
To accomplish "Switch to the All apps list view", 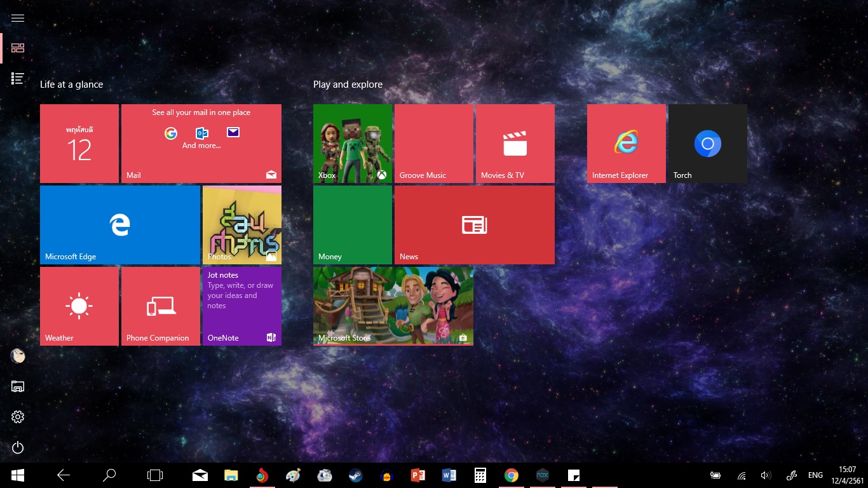I will coord(18,79).
